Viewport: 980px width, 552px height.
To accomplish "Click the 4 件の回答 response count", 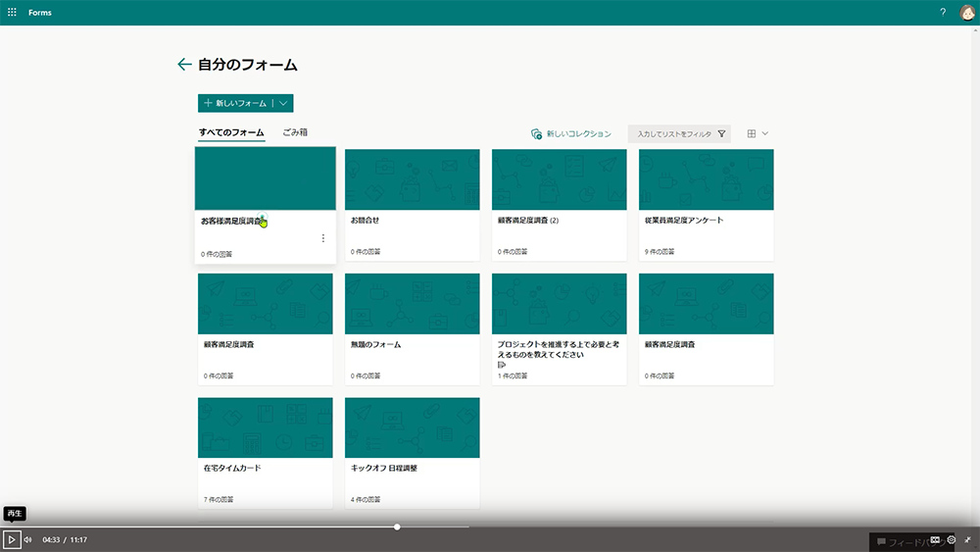I will [x=366, y=499].
